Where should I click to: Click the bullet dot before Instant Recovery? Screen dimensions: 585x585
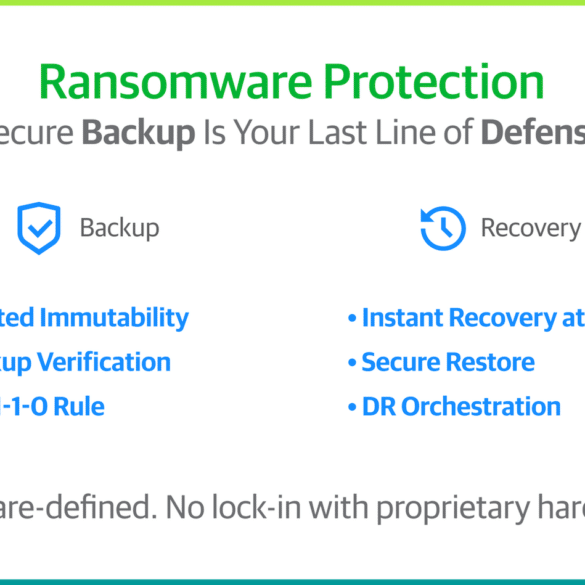pos(352,318)
